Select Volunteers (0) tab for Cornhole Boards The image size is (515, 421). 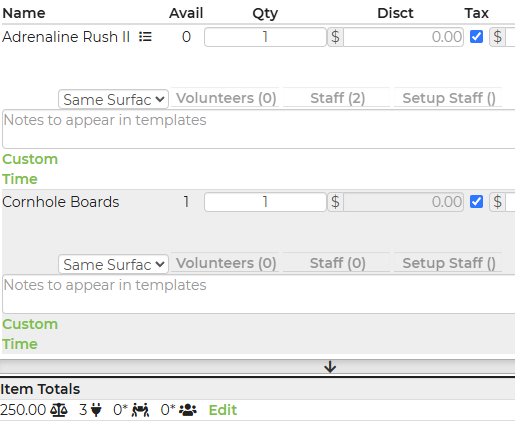pos(226,263)
